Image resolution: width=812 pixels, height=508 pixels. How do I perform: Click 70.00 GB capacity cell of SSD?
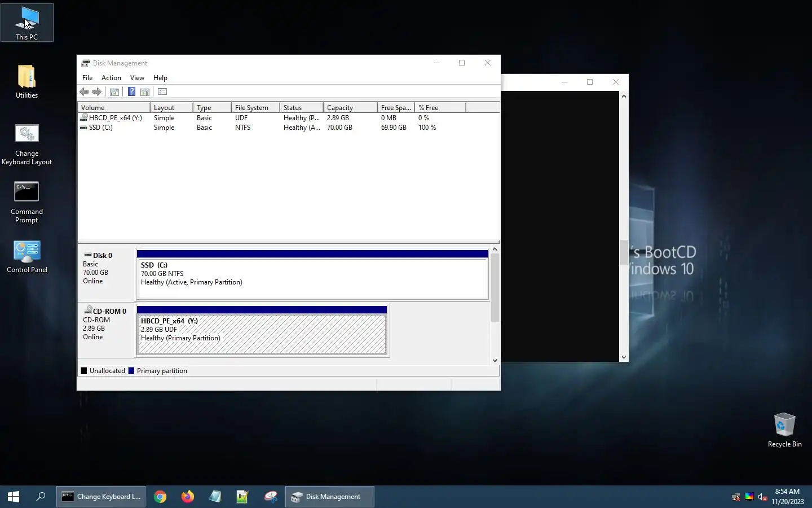click(339, 128)
